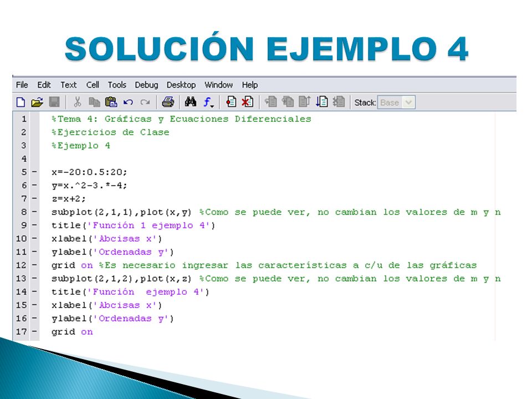Click xlabel('Abcisas x') on line 10
The width and height of the screenshot is (532, 399).
coord(106,239)
